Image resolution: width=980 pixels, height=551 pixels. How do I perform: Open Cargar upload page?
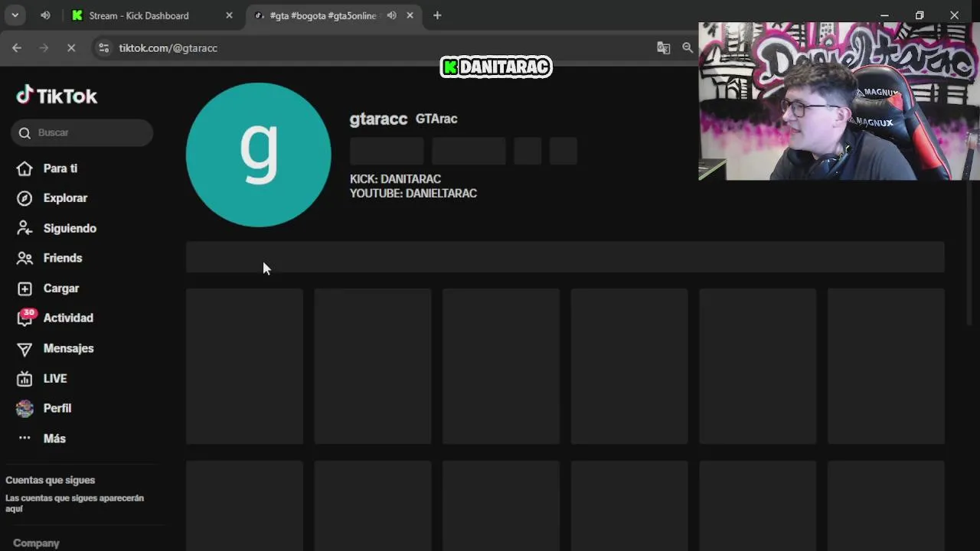tap(61, 289)
